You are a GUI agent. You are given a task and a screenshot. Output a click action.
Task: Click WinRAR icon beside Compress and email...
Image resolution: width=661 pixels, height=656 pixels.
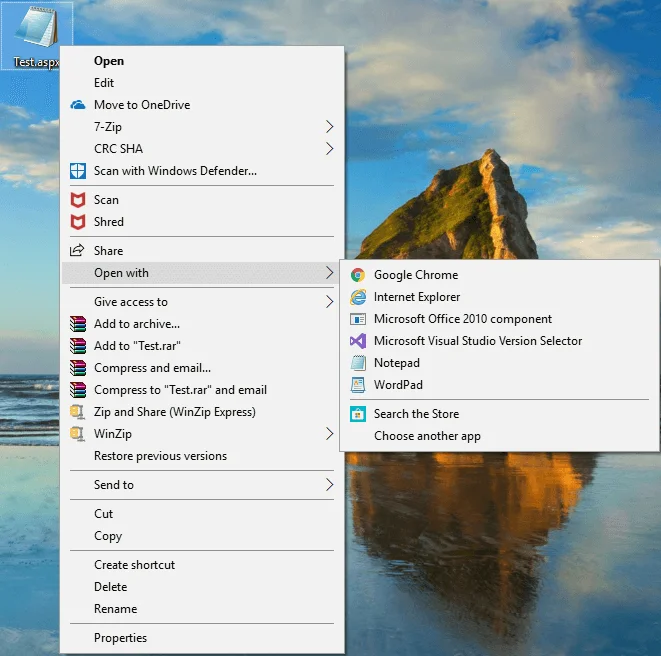pos(78,368)
